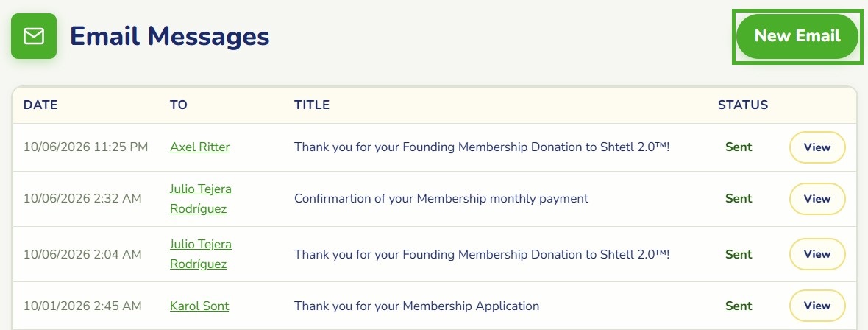Click the 10/06/2026 11:25 PM date cell
The width and height of the screenshot is (868, 330).
pos(86,147)
